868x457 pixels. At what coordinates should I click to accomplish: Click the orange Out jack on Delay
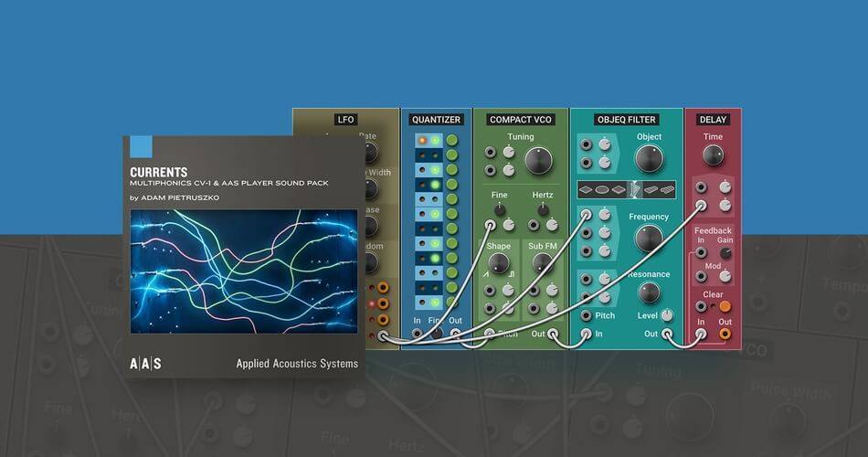click(x=725, y=334)
